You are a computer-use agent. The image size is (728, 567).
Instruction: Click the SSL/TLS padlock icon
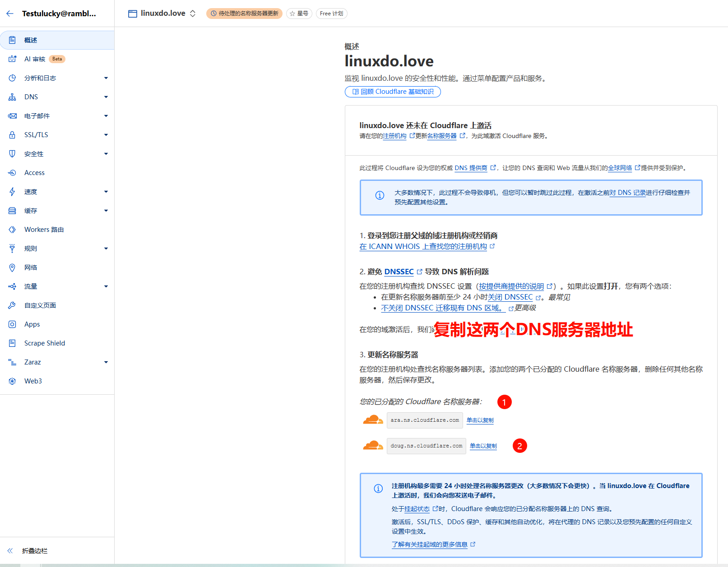[12, 135]
